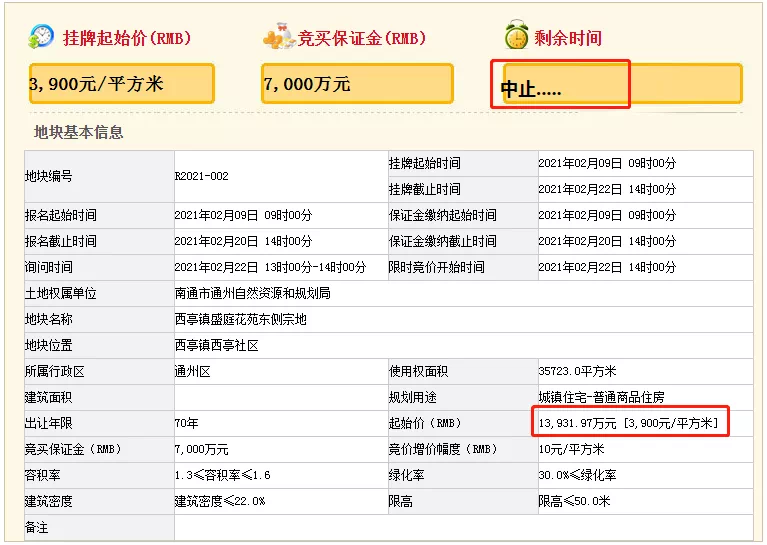Screen dimensions: 767x545
Task: Click 南通市通州自然资源和规划局 land owner text
Action: coord(252,294)
